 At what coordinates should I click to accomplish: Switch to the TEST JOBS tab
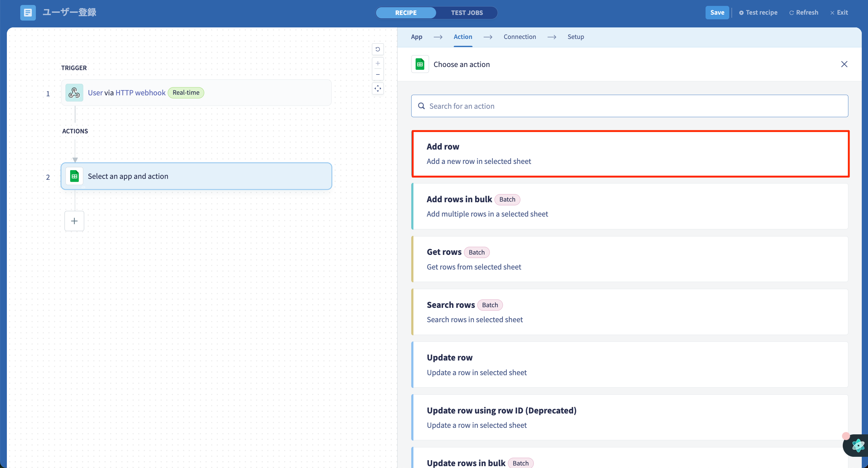[467, 13]
